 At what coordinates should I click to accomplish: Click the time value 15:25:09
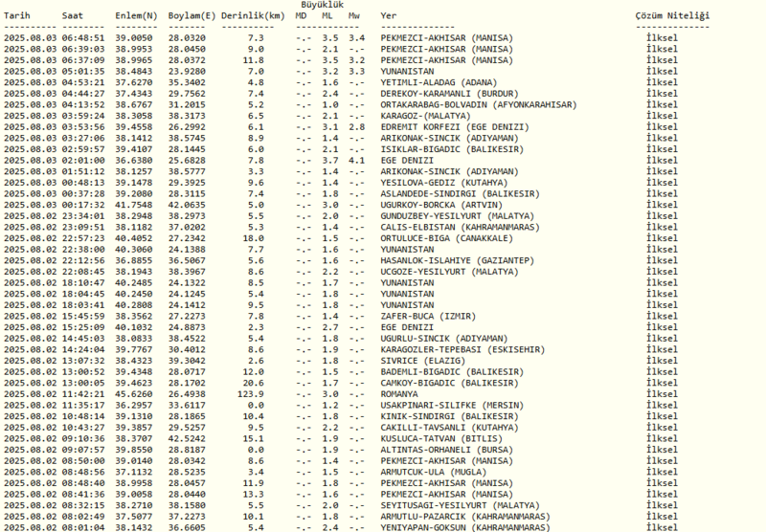click(x=83, y=328)
